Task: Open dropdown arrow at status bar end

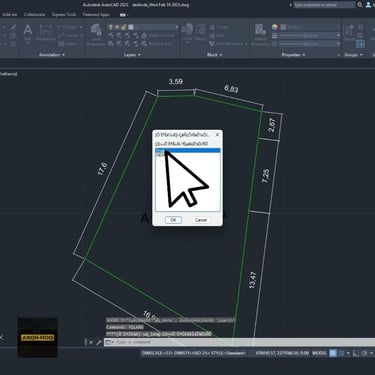Action: 372,353
